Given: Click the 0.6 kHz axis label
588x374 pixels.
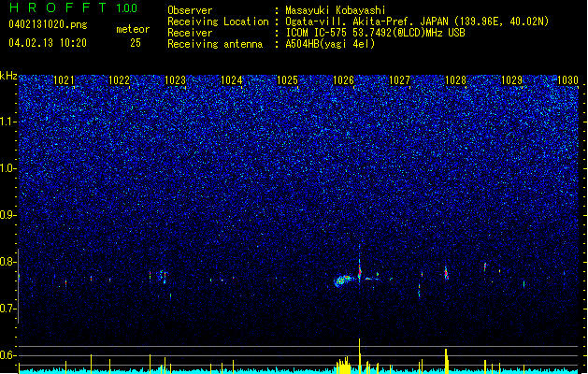Looking at the screenshot, I should point(8,355).
